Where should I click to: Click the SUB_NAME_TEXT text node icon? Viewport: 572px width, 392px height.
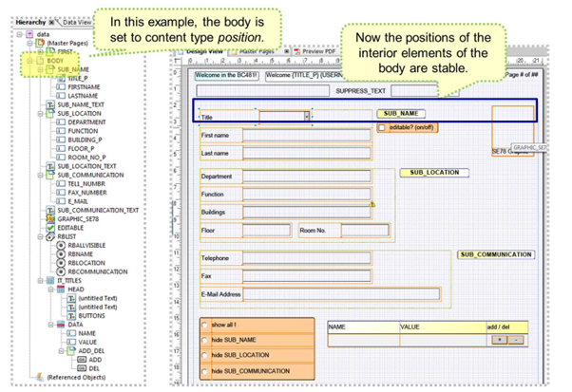[51, 104]
